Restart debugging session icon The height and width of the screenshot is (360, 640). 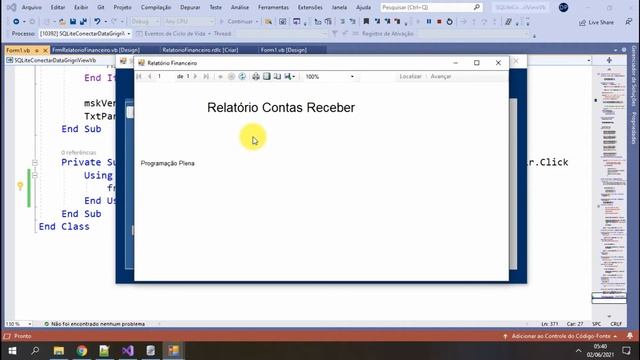point(449,22)
